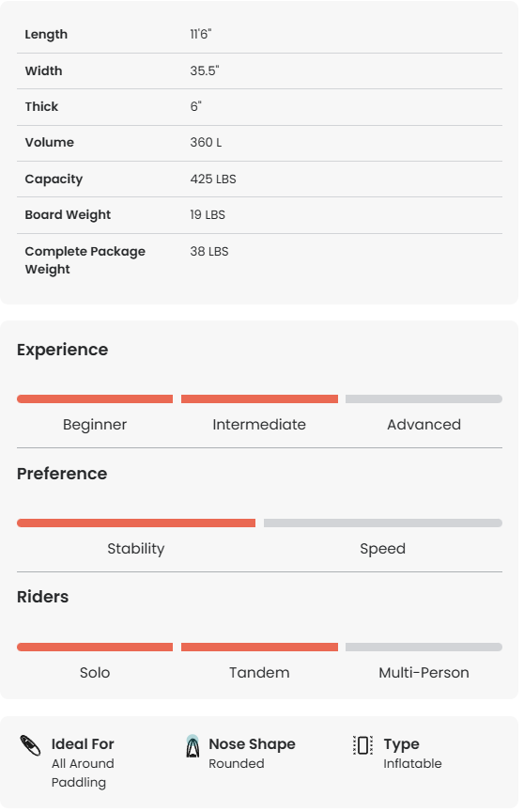The width and height of the screenshot is (524, 812).
Task: Select the Solo riders bar
Action: 95,647
